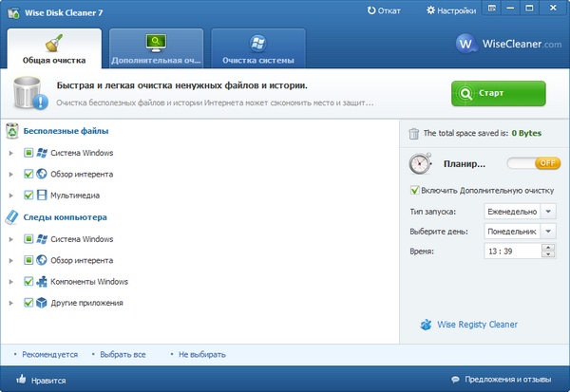The height and width of the screenshot is (392, 570).
Task: Click the Выбрать все link
Action: [123, 354]
